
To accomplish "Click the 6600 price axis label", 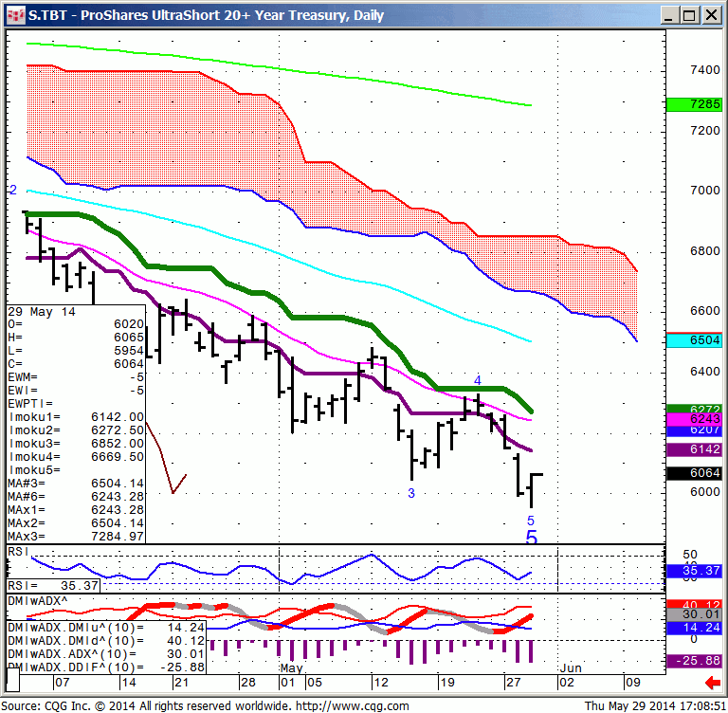I will [705, 311].
